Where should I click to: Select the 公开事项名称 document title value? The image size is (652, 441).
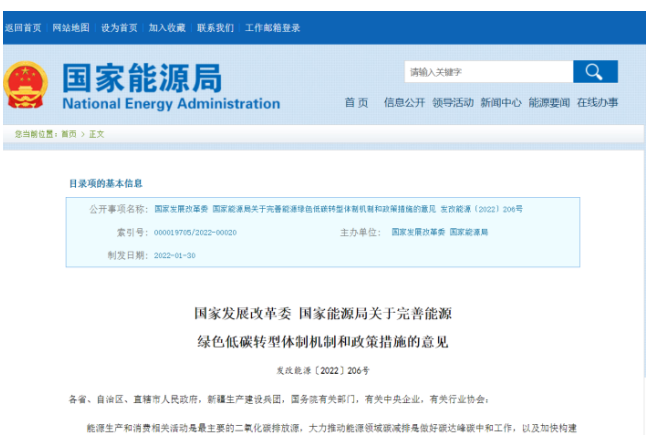click(338, 209)
